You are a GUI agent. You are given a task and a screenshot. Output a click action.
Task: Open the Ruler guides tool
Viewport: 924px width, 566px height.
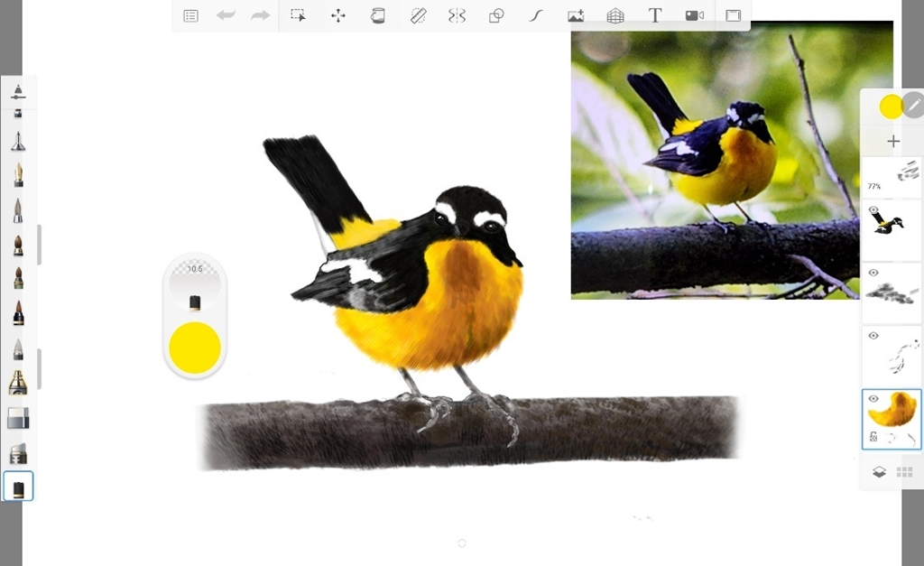pos(418,15)
